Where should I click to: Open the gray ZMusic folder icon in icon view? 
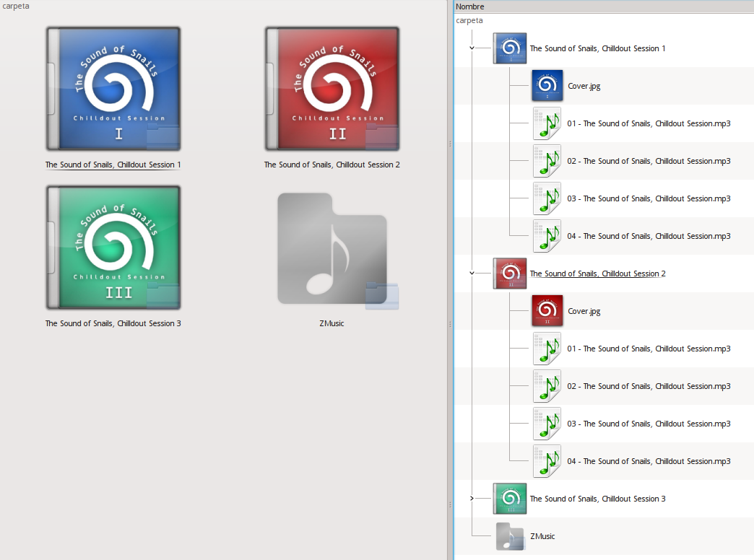pos(337,250)
